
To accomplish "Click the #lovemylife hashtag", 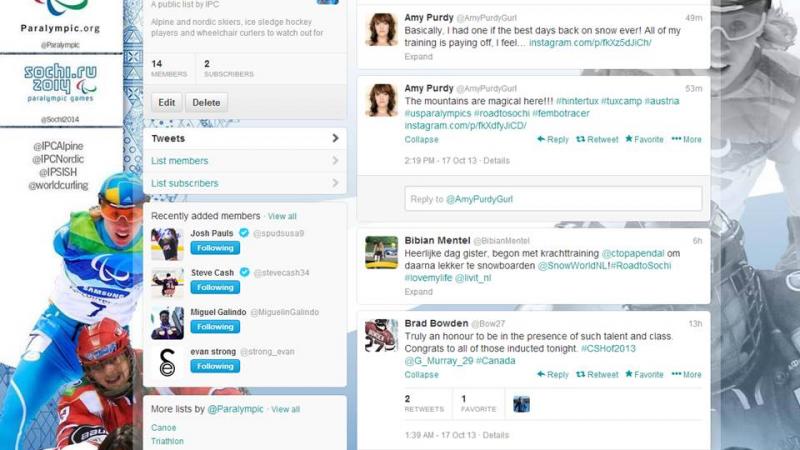I will 428,278.
